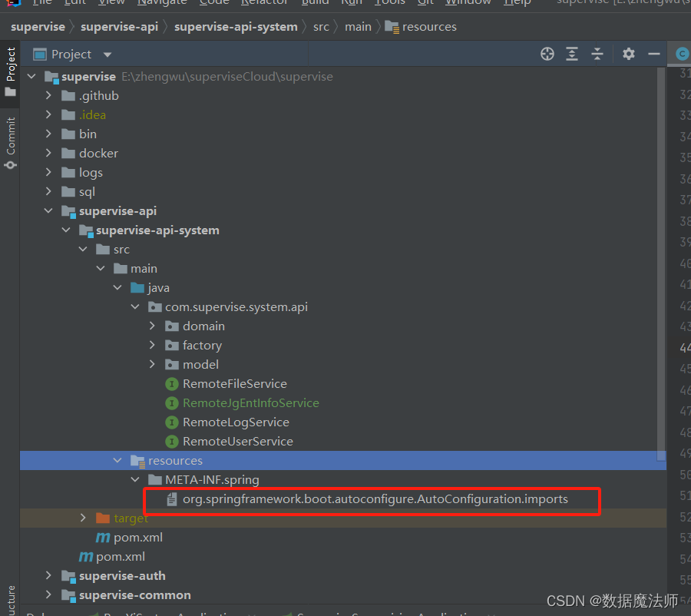Collapse the com.supervise.system.api package

(135, 306)
